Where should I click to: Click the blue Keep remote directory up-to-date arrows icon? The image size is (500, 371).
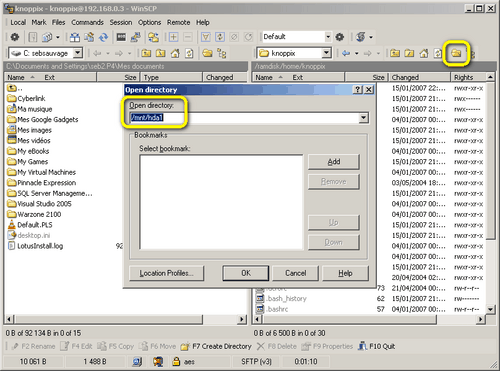pos(104,37)
